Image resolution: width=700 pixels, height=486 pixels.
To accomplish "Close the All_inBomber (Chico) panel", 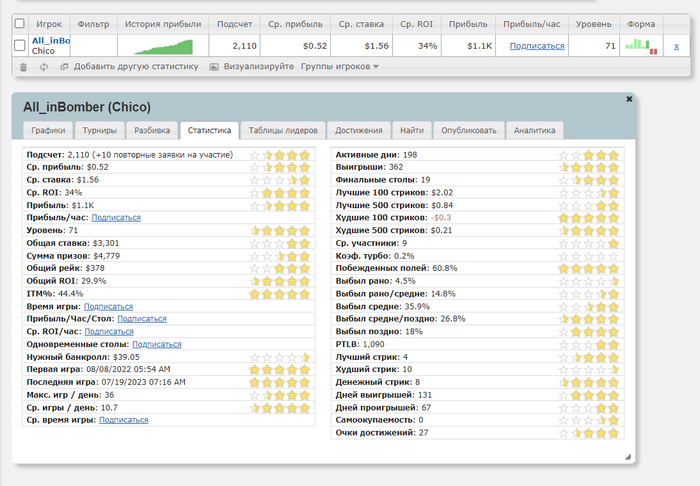I will pyautogui.click(x=629, y=99).
